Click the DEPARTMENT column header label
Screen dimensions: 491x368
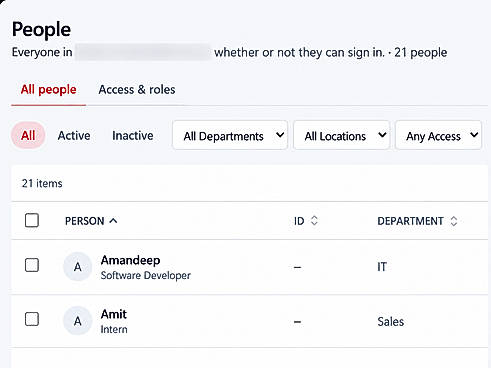click(410, 221)
